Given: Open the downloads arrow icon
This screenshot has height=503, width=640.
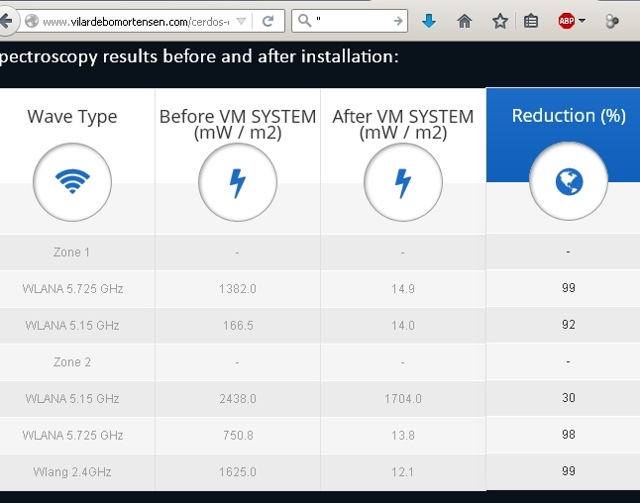Looking at the screenshot, I should coord(429,21).
